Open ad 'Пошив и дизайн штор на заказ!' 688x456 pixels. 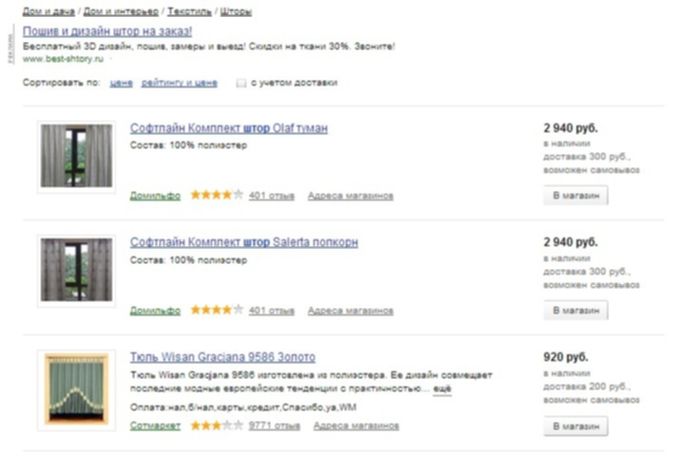pyautogui.click(x=108, y=31)
